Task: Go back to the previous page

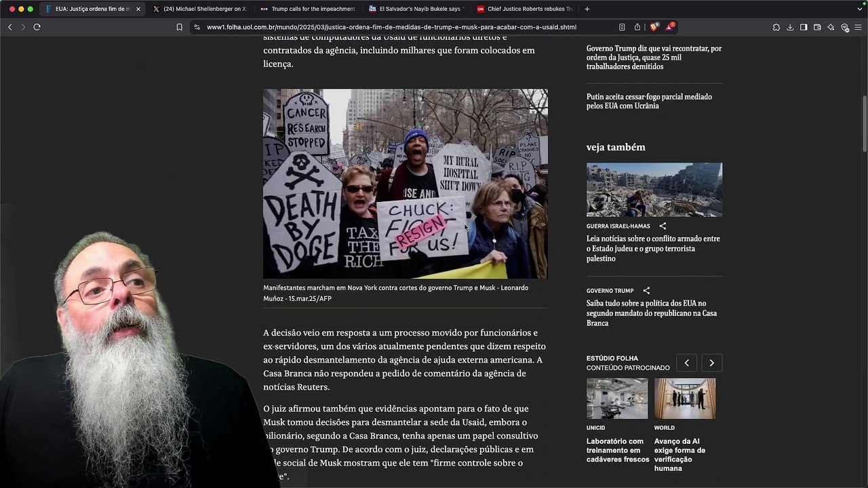Action: click(9, 27)
